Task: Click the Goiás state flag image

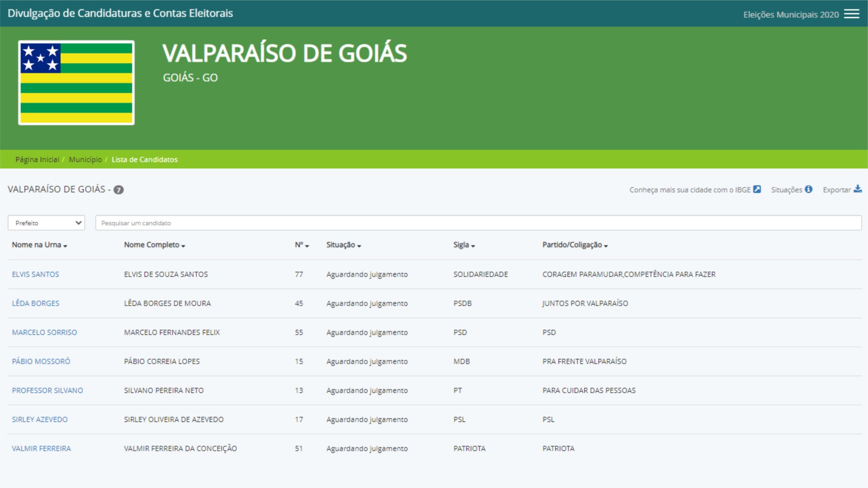Action: 76,83
